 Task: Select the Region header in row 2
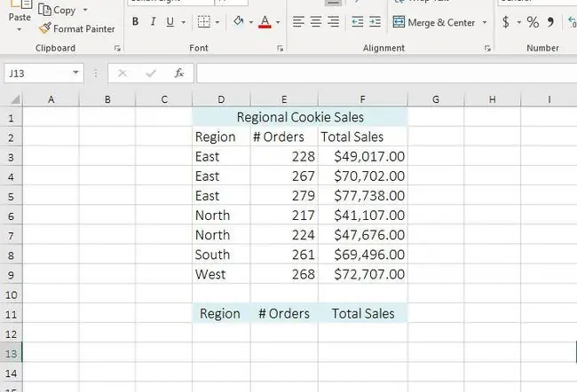[x=221, y=137]
